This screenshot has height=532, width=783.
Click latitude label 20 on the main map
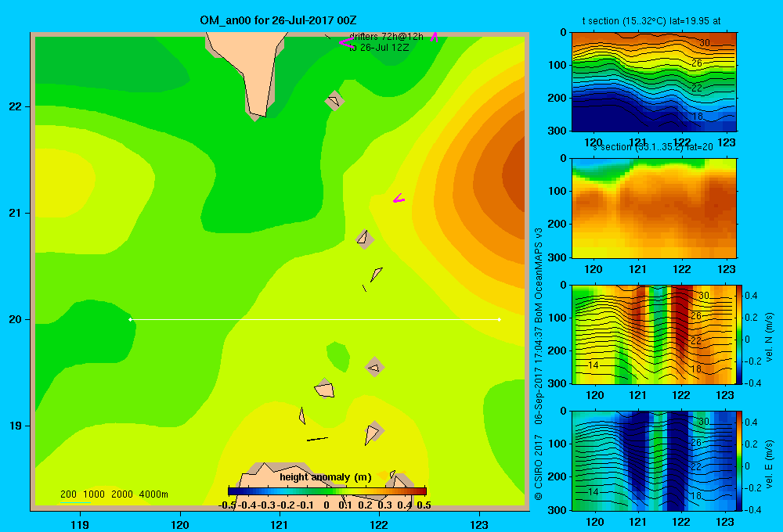click(16, 319)
